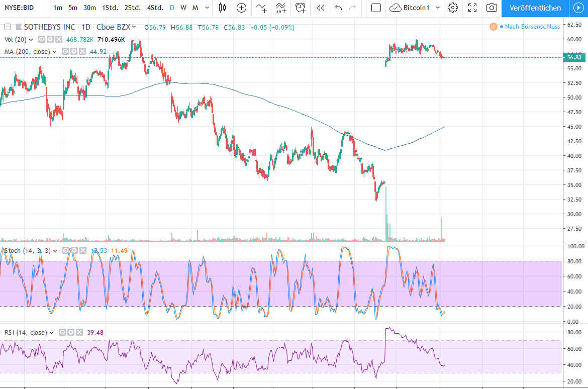Image resolution: width=588 pixels, height=389 pixels.
Task: Remove the MA (200, close) indicator
Action: click(82, 51)
